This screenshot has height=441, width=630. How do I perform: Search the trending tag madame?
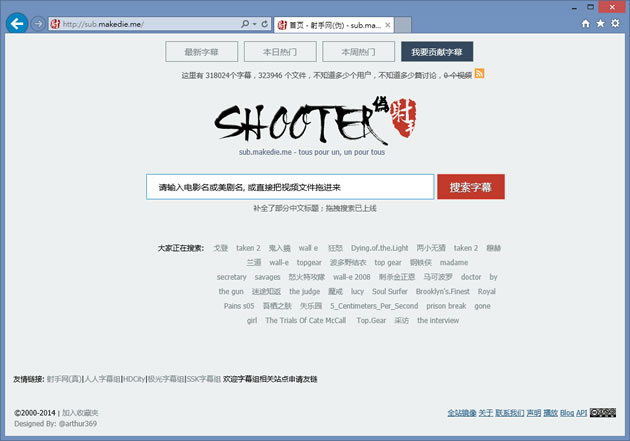pos(454,262)
